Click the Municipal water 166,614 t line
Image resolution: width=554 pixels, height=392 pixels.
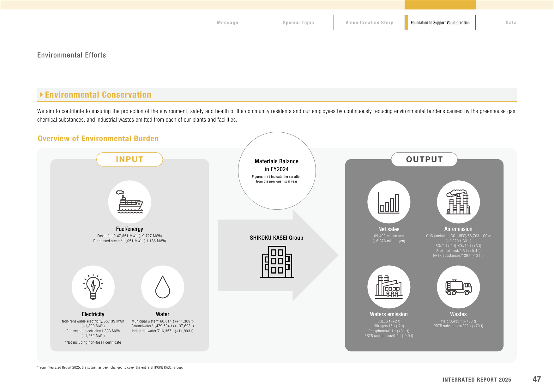tap(163, 321)
